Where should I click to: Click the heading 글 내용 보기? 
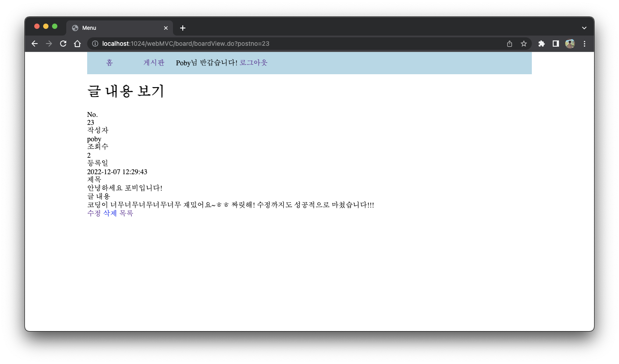[x=126, y=91]
